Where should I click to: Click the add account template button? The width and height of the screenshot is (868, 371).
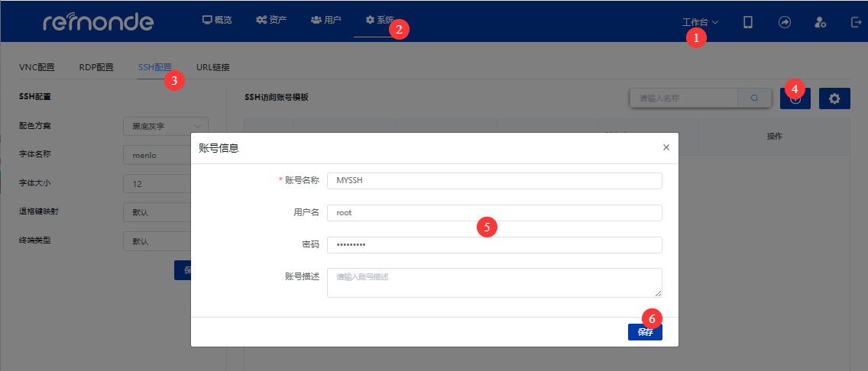click(x=795, y=98)
